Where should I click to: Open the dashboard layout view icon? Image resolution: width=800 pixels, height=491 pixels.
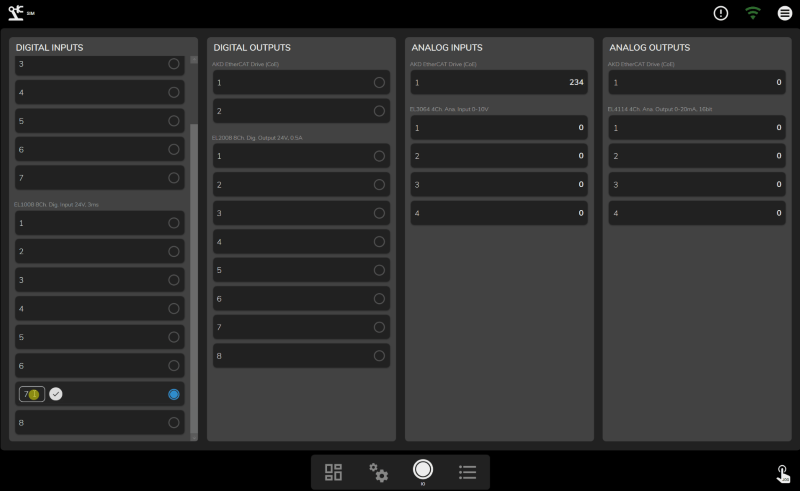pyautogui.click(x=333, y=472)
